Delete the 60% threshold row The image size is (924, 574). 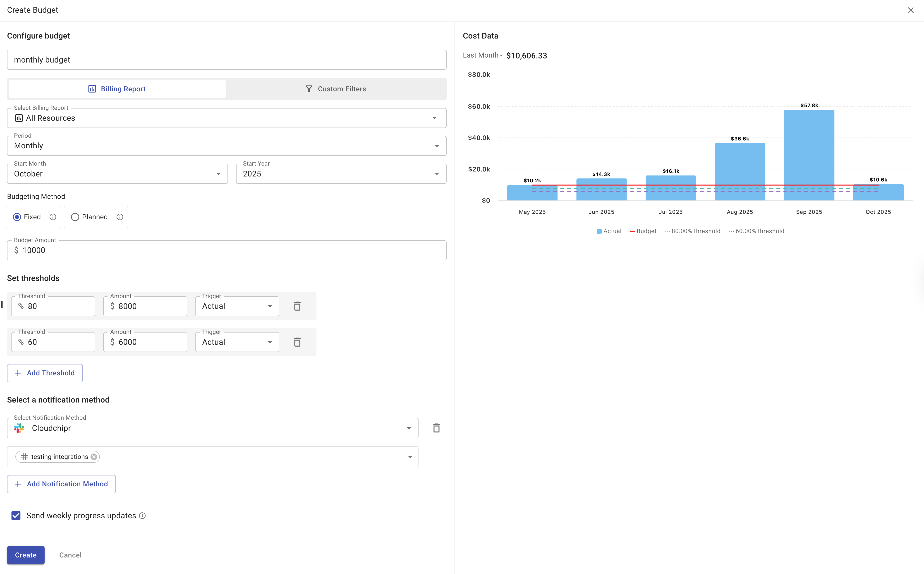click(297, 342)
